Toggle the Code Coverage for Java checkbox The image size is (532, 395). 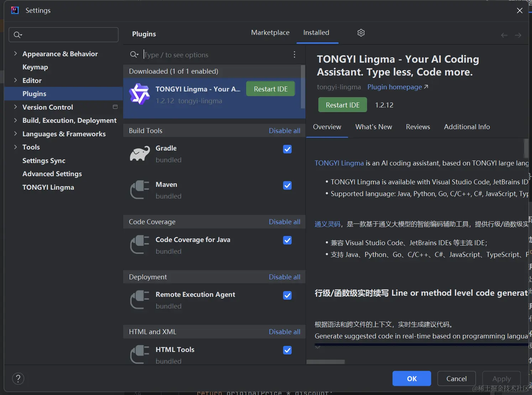(287, 240)
